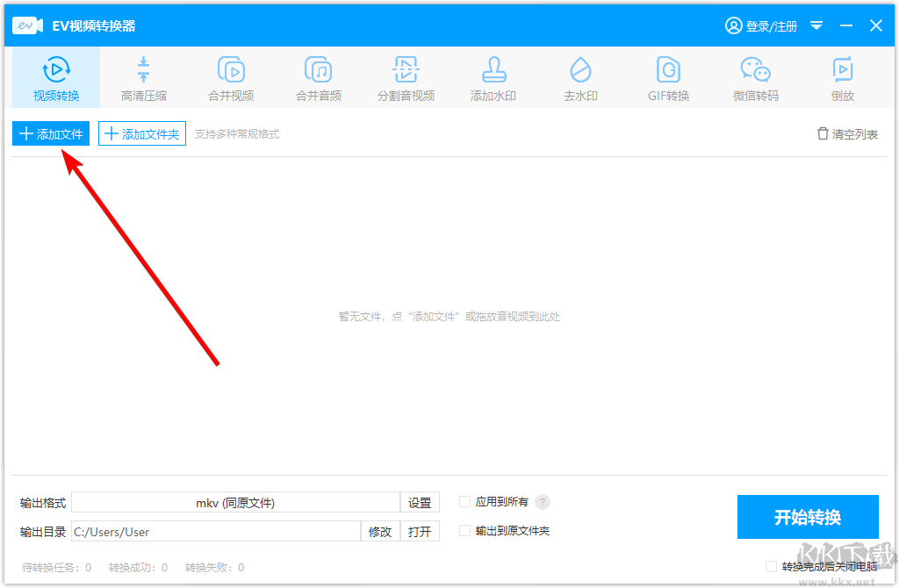Switch to the 视频转换 tab
This screenshot has width=899, height=588.
click(55, 77)
